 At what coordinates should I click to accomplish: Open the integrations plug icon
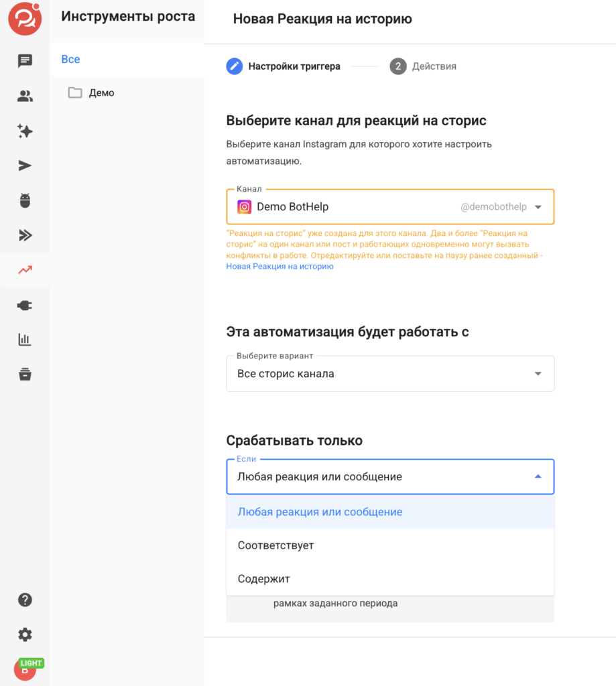25,305
